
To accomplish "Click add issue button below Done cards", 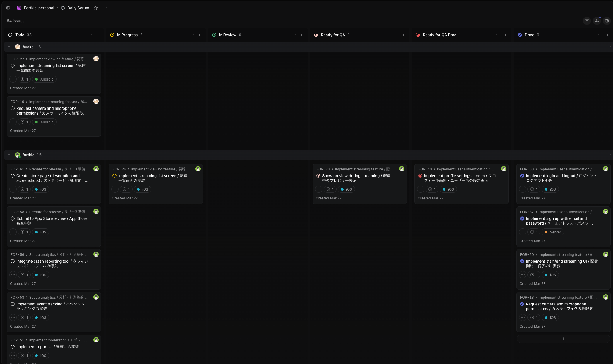I will tap(563, 339).
